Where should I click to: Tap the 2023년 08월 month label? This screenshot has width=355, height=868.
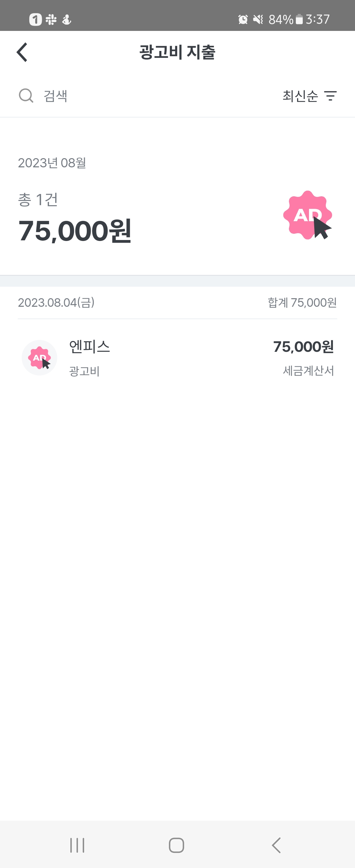52,163
